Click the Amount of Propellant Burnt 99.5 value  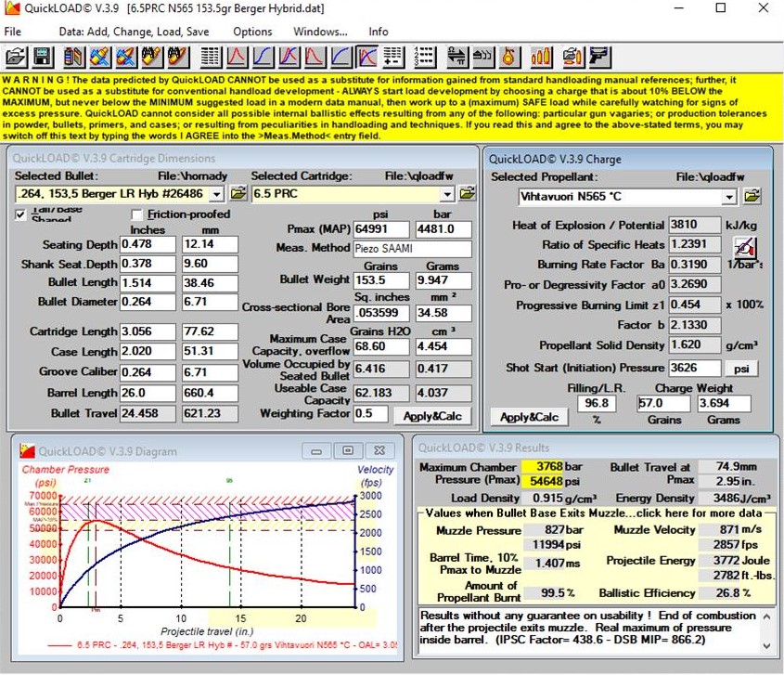click(x=545, y=593)
